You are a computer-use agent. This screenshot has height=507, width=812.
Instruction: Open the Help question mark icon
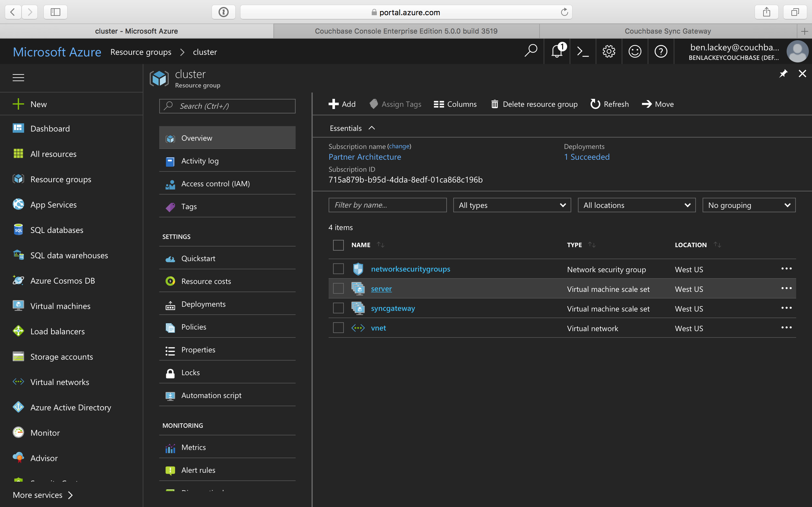(661, 51)
